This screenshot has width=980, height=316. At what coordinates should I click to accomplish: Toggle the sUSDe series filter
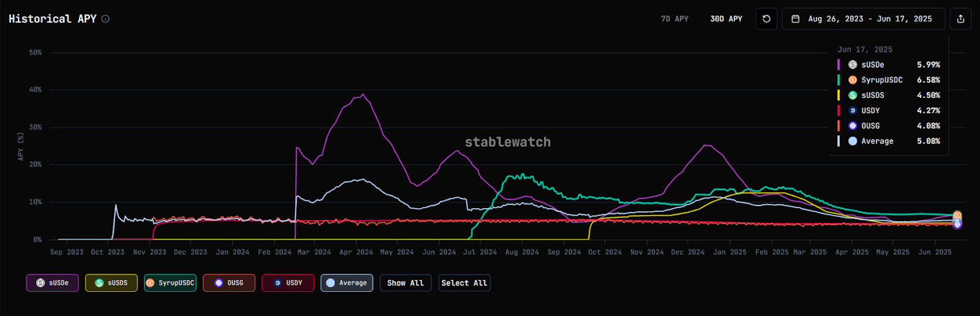(x=52, y=283)
